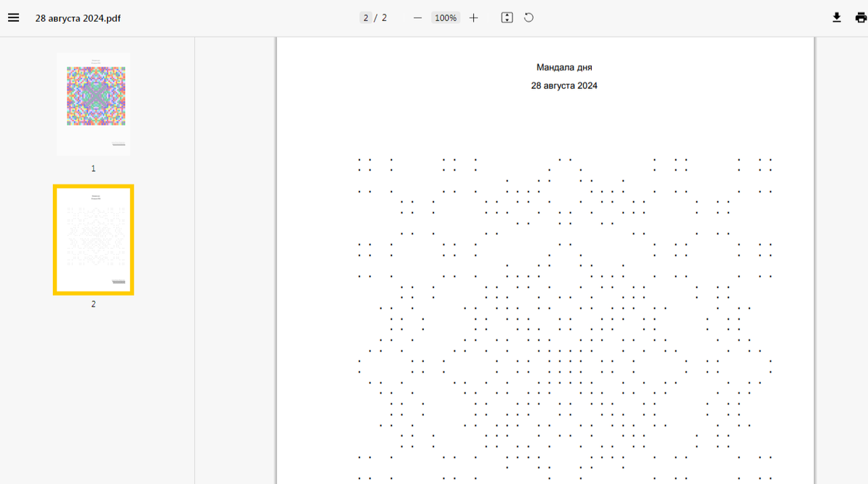This screenshot has width=868, height=484.
Task: Click the thumbnail label '1'
Action: [93, 168]
